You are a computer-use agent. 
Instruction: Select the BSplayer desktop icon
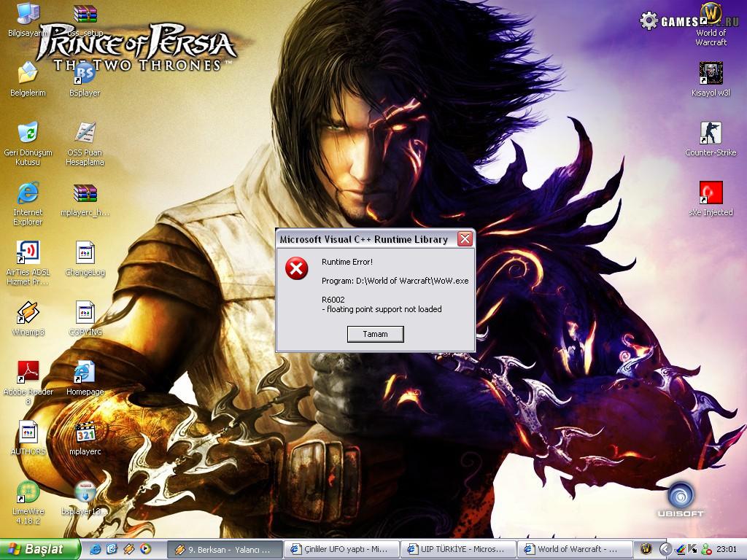(85, 74)
